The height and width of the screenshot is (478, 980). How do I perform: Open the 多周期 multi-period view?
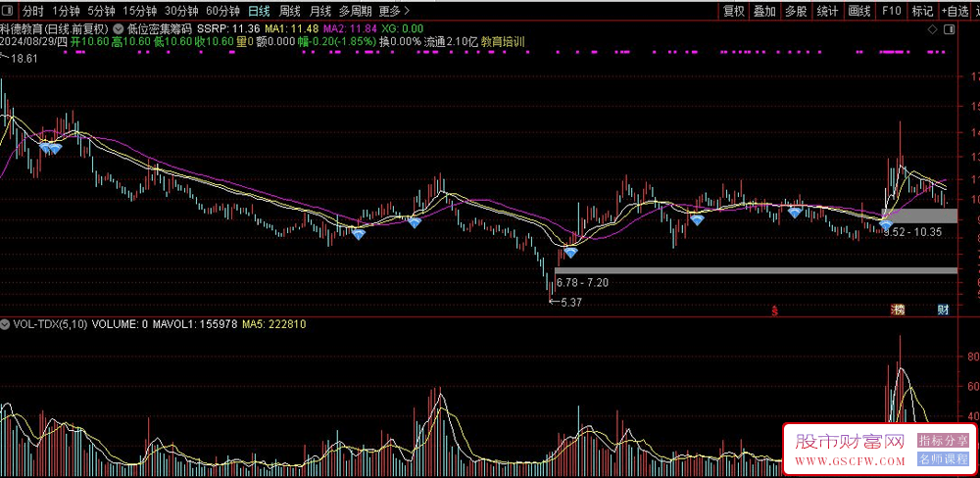click(356, 11)
